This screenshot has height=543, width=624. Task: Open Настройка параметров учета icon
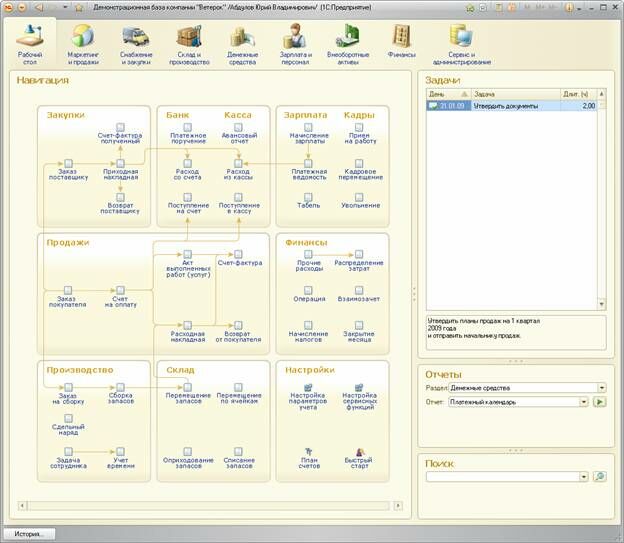(x=308, y=387)
